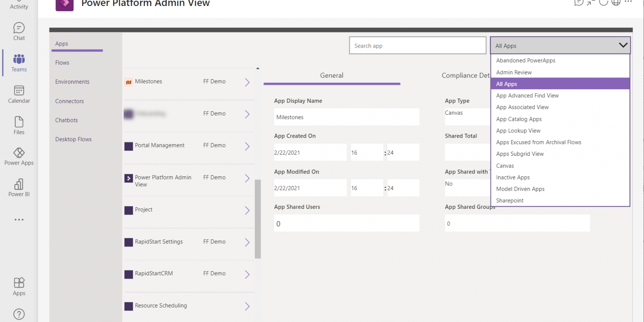
Task: Choose App Lookup View
Action: coord(560,130)
